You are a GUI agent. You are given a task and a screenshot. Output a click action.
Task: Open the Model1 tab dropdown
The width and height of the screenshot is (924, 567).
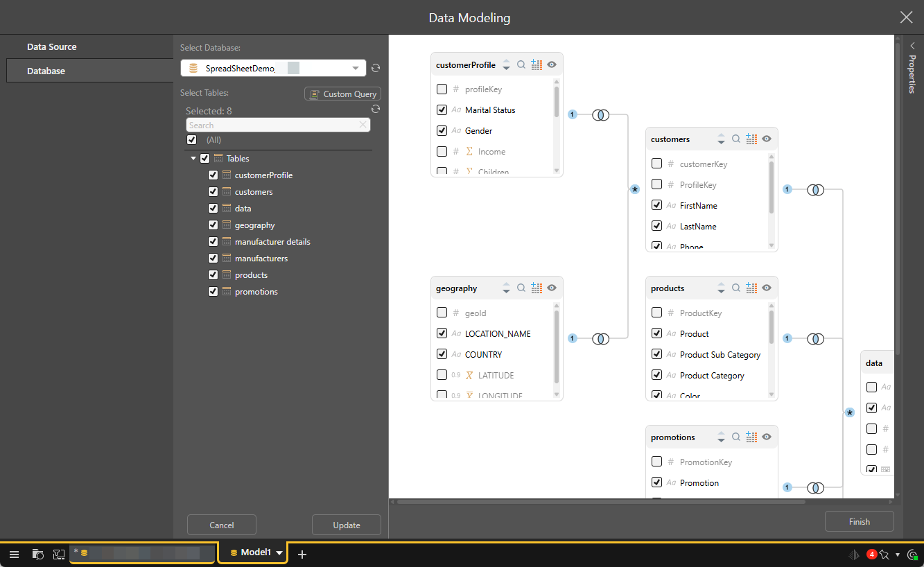click(x=280, y=553)
